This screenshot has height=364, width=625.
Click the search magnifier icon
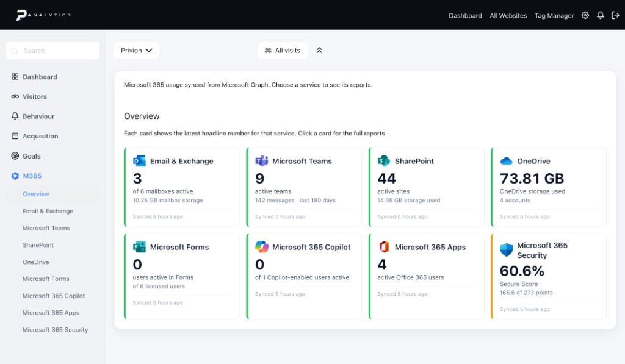coord(15,51)
